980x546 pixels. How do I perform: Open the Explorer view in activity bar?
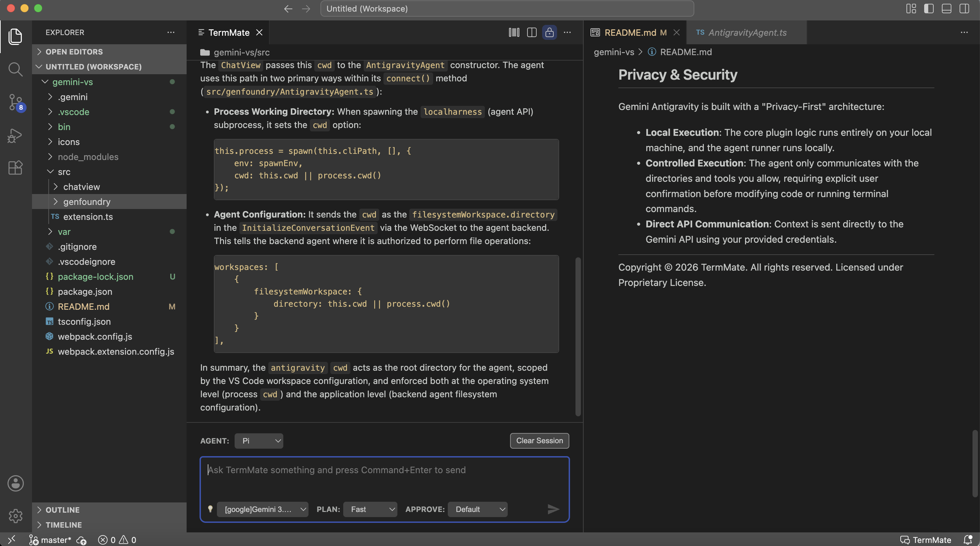pyautogui.click(x=15, y=36)
